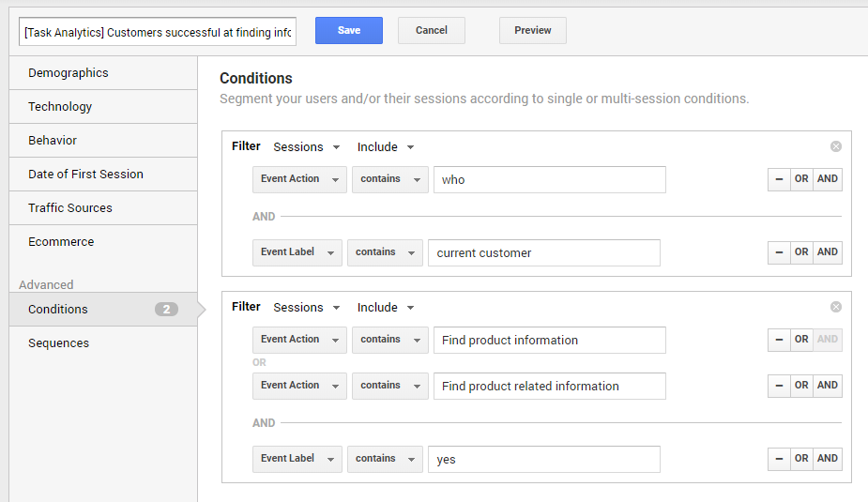868x502 pixels.
Task: Click minus button on 'Find product information' row
Action: pos(779,340)
